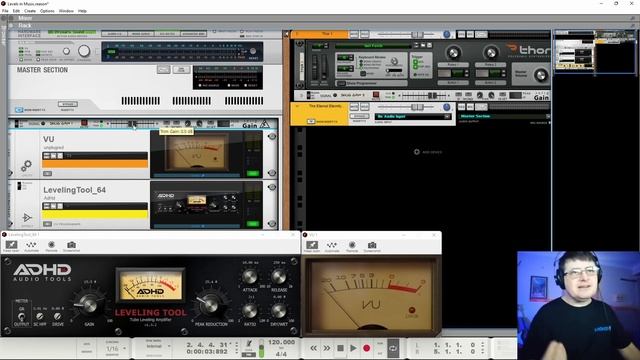Image resolution: width=640 pixels, height=360 pixels.
Task: Click Automate icon in VU window
Action: click(x=332, y=246)
